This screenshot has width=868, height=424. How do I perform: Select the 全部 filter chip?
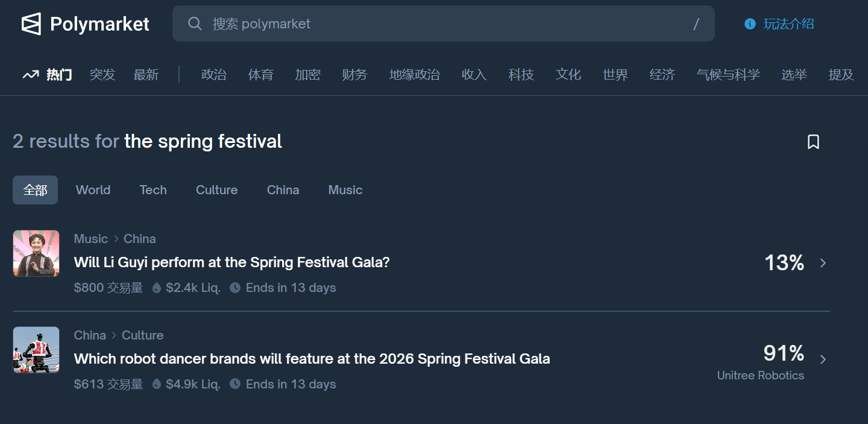[35, 190]
